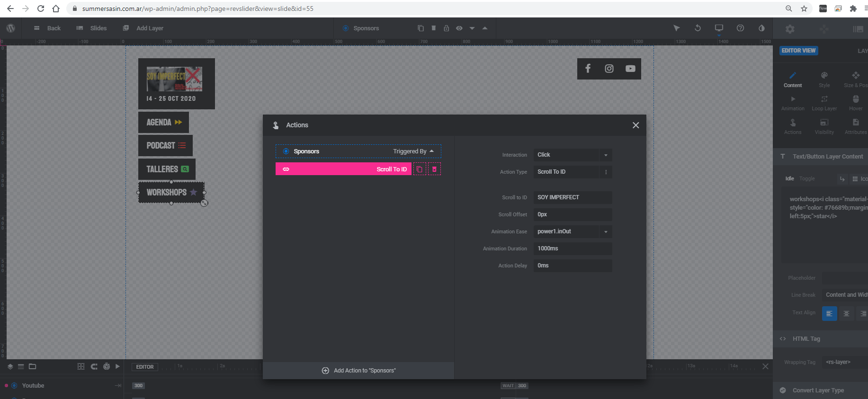This screenshot has height=399, width=868.
Task: Edit the Animation Duration field
Action: [x=573, y=248]
